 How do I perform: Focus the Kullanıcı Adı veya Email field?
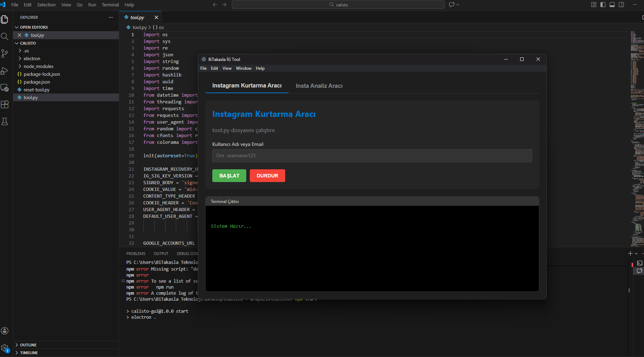pyautogui.click(x=372, y=156)
